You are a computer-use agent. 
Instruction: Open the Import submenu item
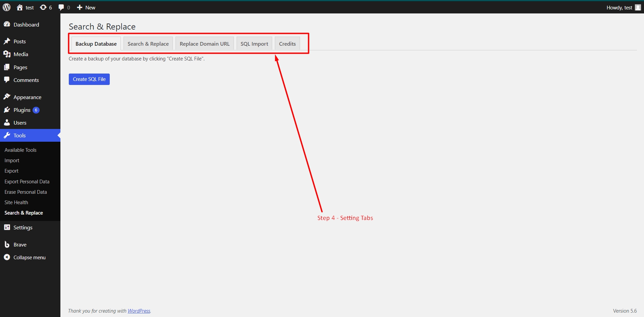point(12,161)
